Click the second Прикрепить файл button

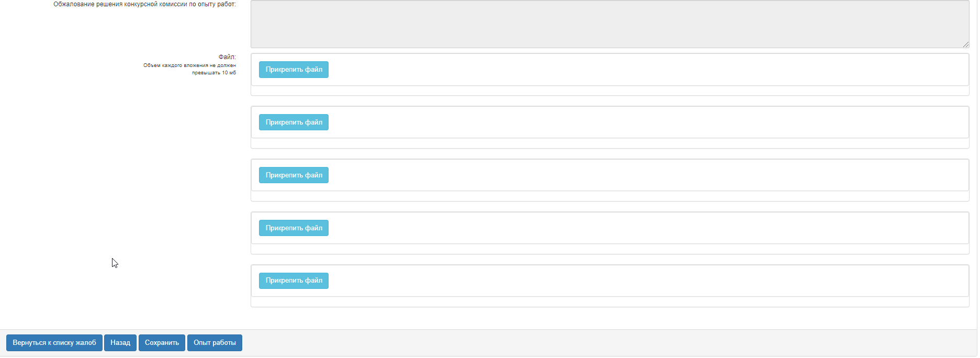(294, 122)
